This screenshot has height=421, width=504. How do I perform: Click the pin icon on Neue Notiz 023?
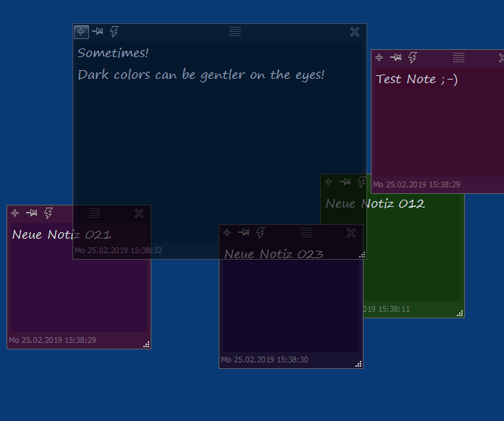(x=244, y=233)
